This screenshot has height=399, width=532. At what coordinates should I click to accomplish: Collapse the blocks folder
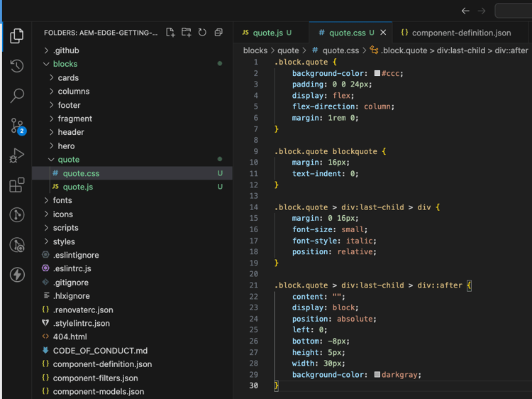pos(65,64)
